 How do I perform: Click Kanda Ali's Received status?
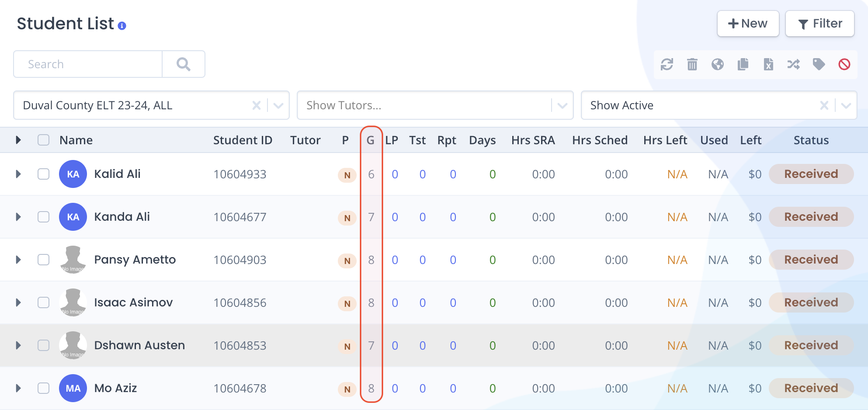(x=811, y=217)
